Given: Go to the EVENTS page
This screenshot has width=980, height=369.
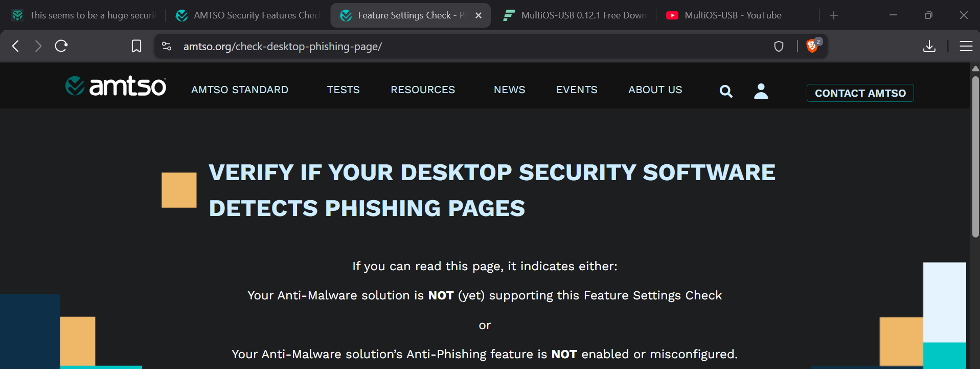Looking at the screenshot, I should click(x=577, y=90).
